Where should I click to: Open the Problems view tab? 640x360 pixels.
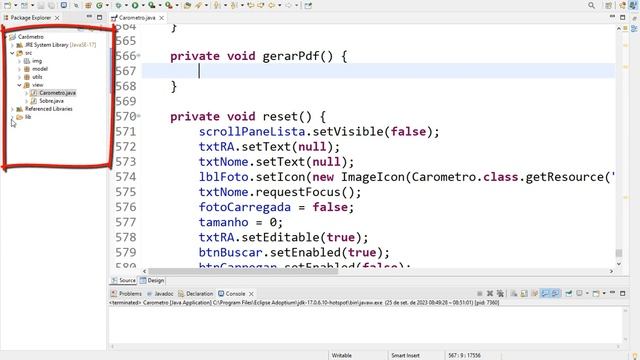(x=126, y=293)
